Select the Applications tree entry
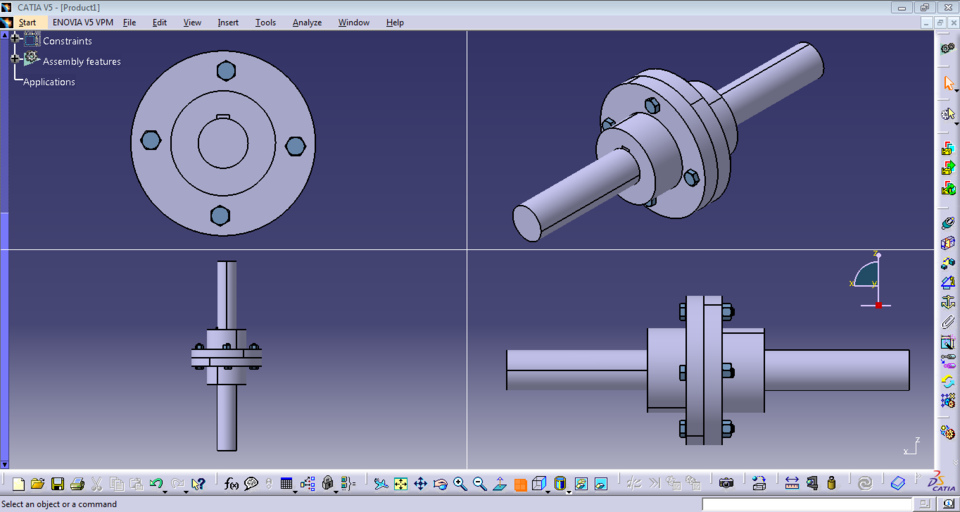The width and height of the screenshot is (960, 512). [49, 82]
